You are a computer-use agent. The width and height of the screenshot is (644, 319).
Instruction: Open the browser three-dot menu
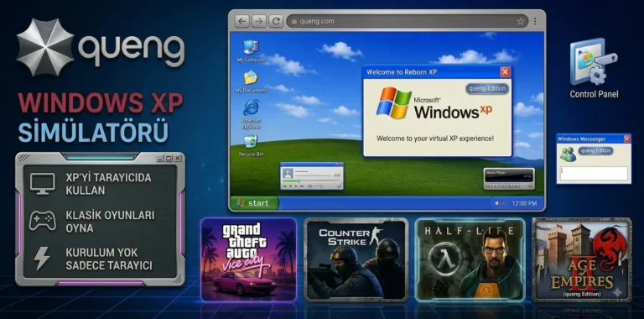pyautogui.click(x=535, y=21)
